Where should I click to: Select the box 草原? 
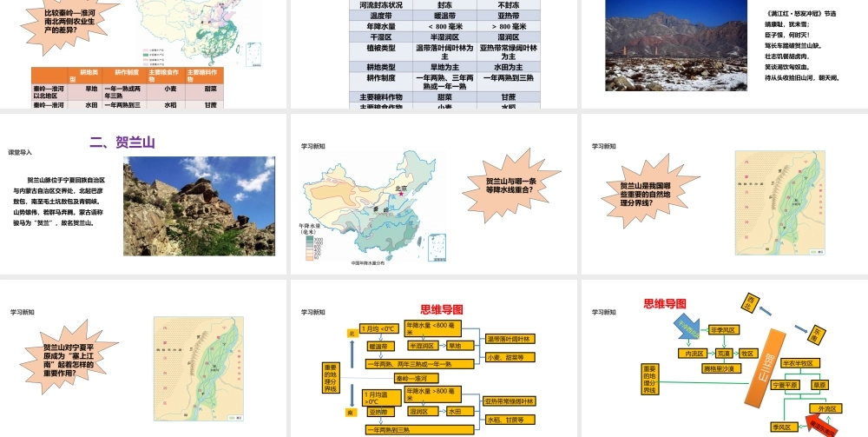pos(819,384)
